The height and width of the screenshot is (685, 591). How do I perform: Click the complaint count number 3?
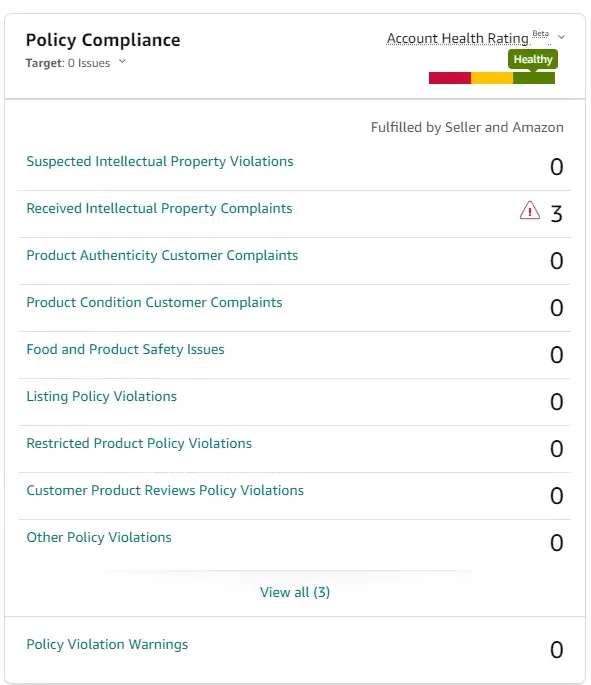coord(556,214)
